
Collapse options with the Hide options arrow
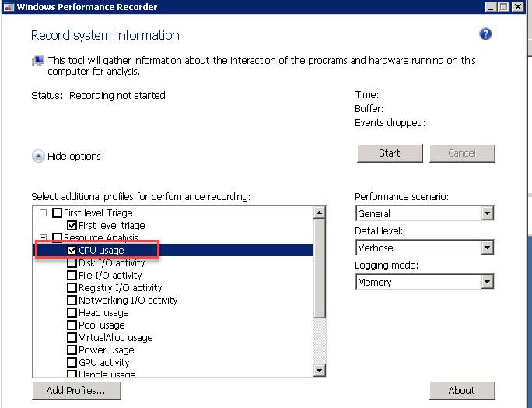pyautogui.click(x=38, y=157)
